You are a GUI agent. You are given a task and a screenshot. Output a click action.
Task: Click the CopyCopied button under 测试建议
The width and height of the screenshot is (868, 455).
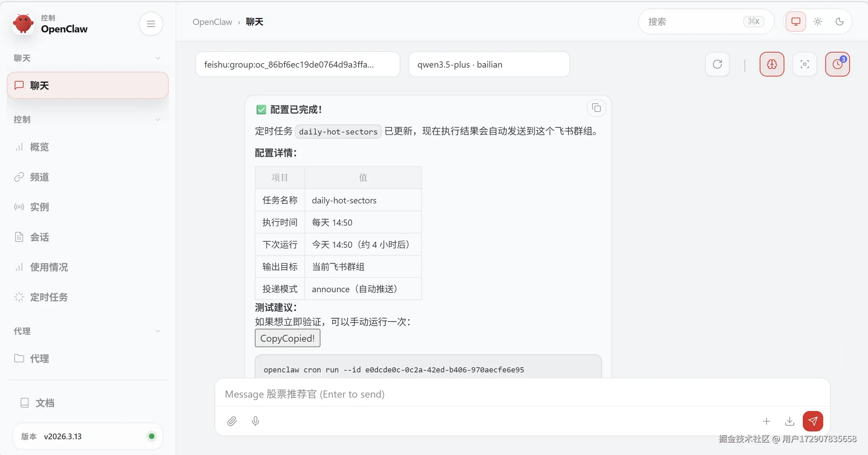287,338
